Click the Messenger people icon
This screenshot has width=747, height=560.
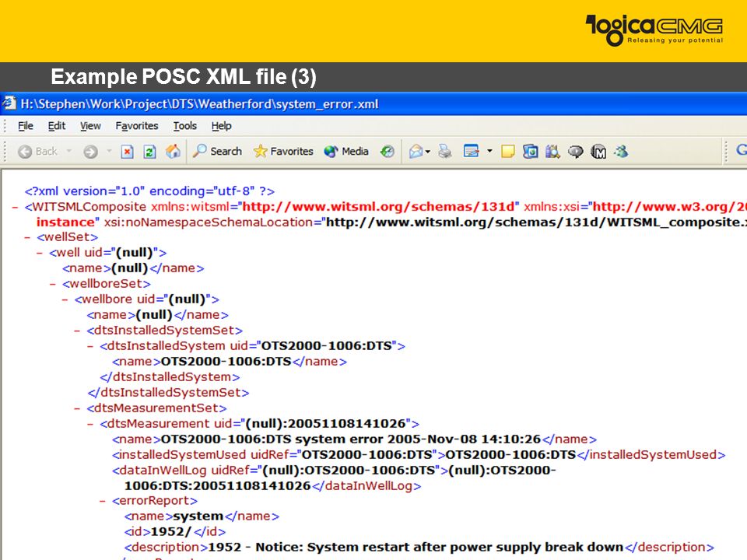click(x=621, y=152)
